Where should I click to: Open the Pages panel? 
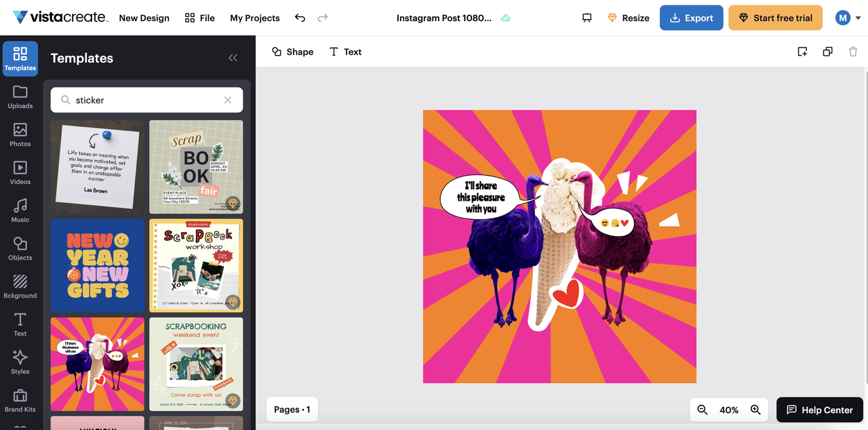(x=292, y=409)
